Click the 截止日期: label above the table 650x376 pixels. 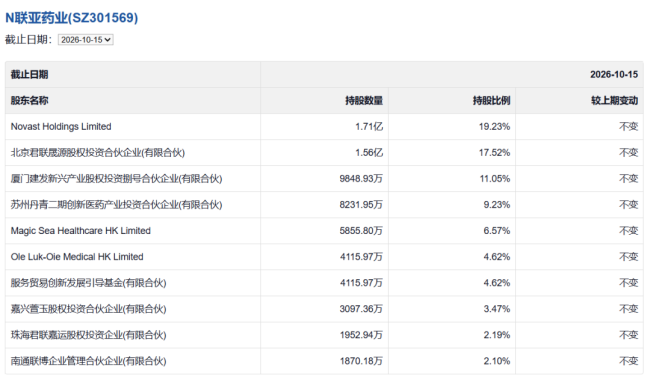(28, 40)
